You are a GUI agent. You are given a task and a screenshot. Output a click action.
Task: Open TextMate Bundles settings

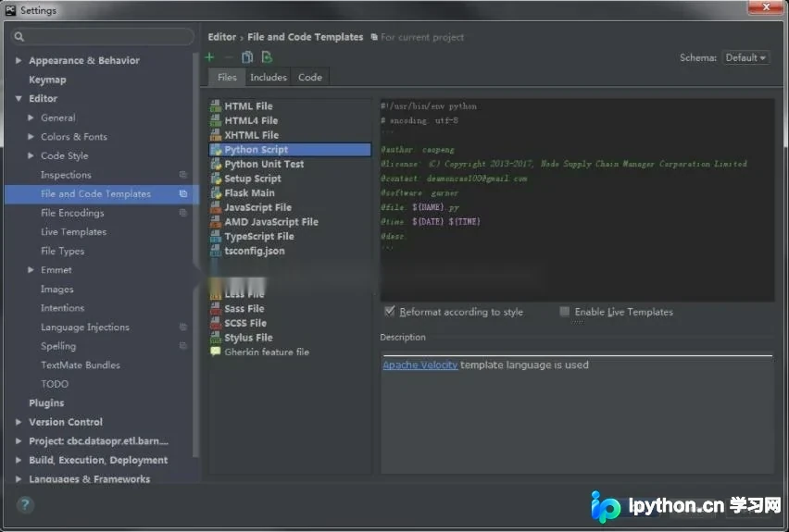click(81, 365)
